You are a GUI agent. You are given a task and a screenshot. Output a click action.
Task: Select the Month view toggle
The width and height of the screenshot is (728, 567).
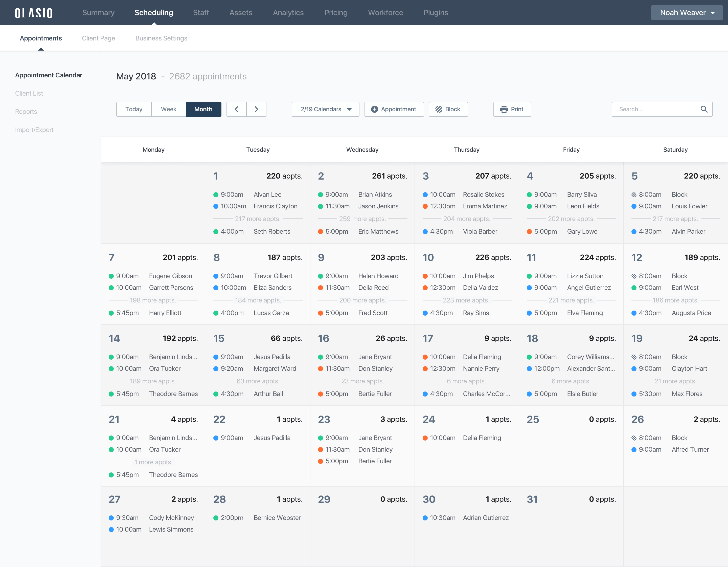[203, 109]
